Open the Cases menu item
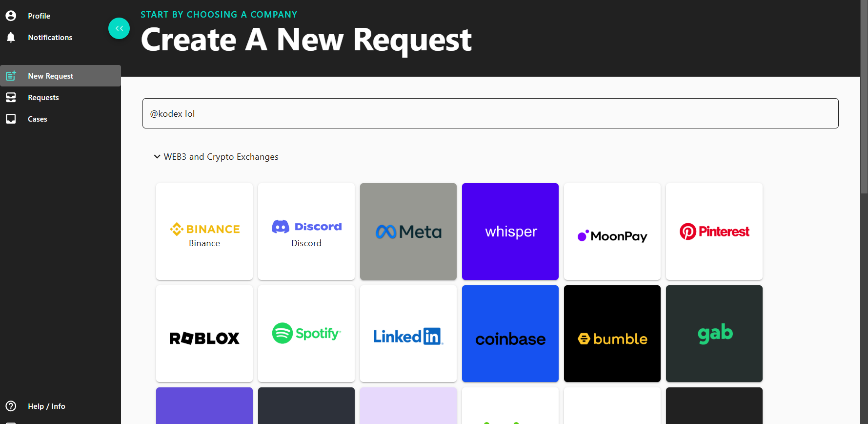 tap(38, 119)
